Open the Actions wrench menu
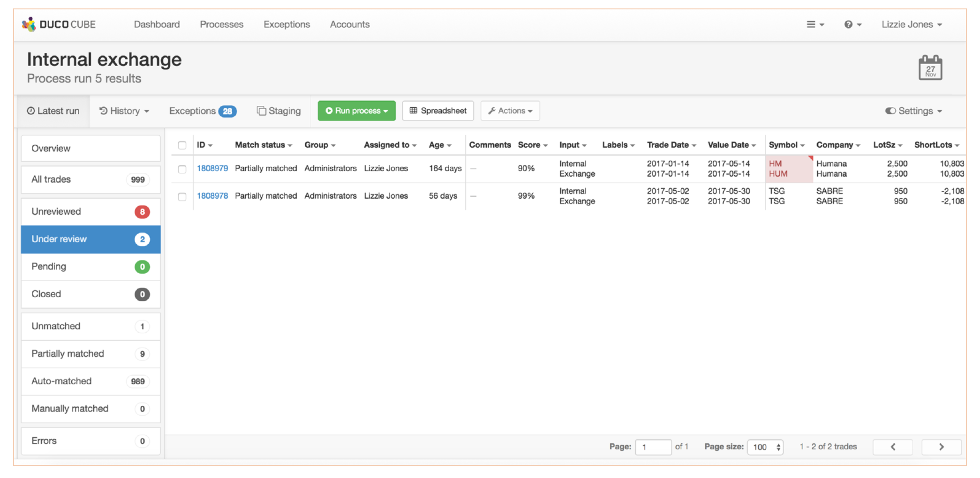Screen dimensions: 980x478 click(510, 111)
